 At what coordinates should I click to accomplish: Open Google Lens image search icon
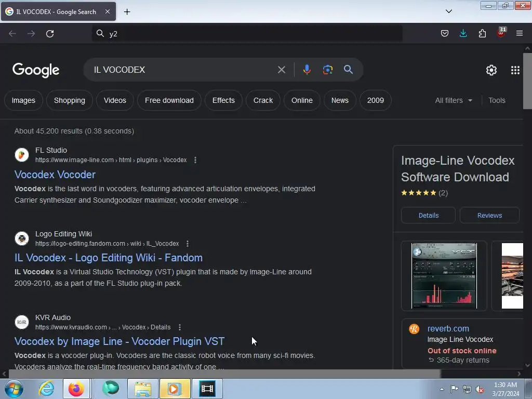(327, 70)
